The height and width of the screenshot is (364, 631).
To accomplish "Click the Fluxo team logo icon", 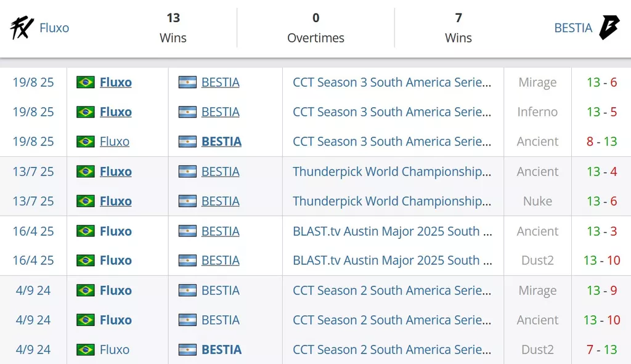I will click(x=22, y=28).
